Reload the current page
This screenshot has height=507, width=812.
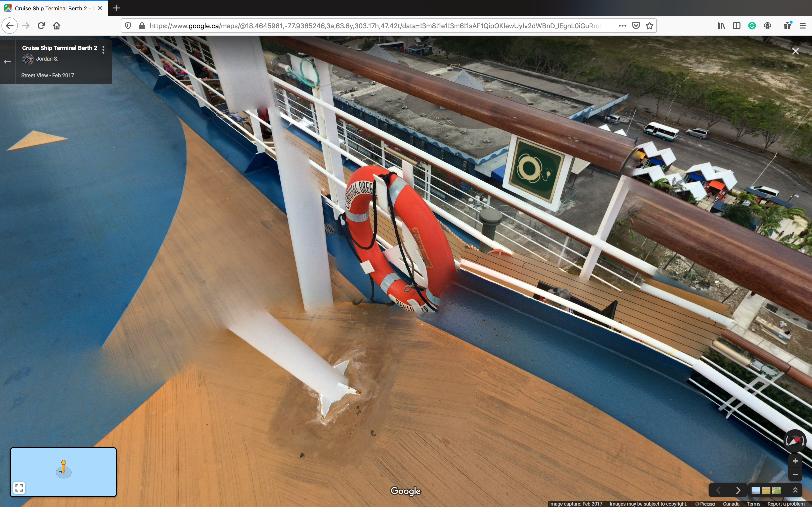41,26
